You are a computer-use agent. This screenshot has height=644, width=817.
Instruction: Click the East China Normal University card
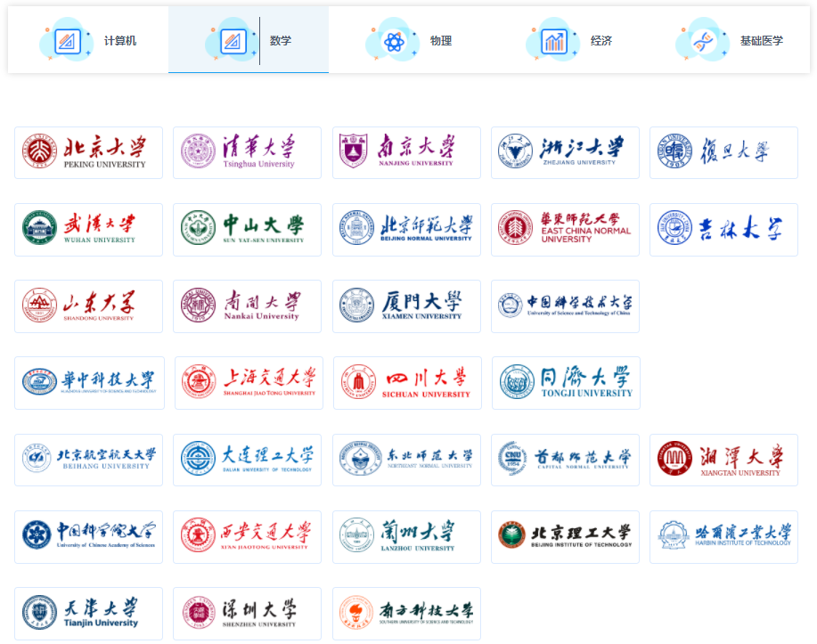[x=565, y=230]
